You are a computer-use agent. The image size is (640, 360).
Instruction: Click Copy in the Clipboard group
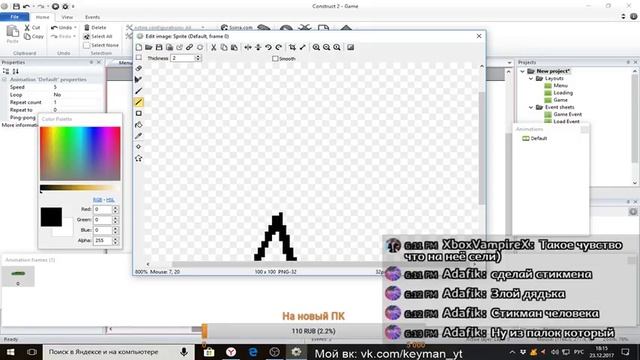pos(33,36)
